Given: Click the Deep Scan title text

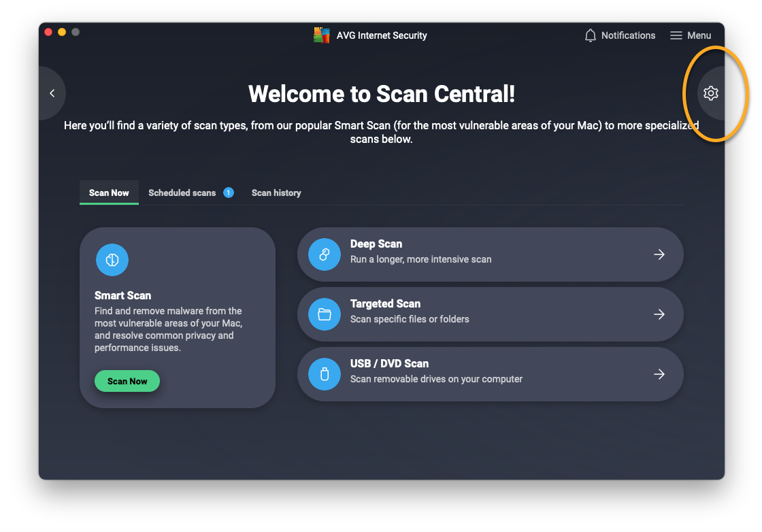Looking at the screenshot, I should [x=376, y=244].
